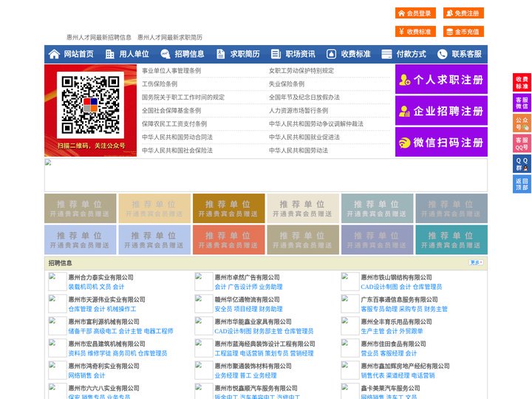Screen dimensions: 532x399
Task: Open the 招聘信息 menu item
Action: (x=189, y=54)
